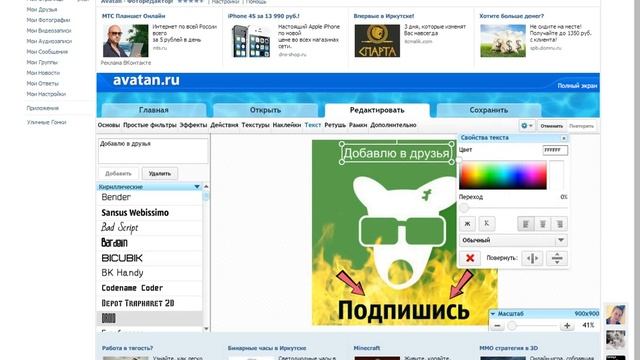Click the Отменить undo button
Screen dimensions: 640x360
pyautogui.click(x=551, y=126)
